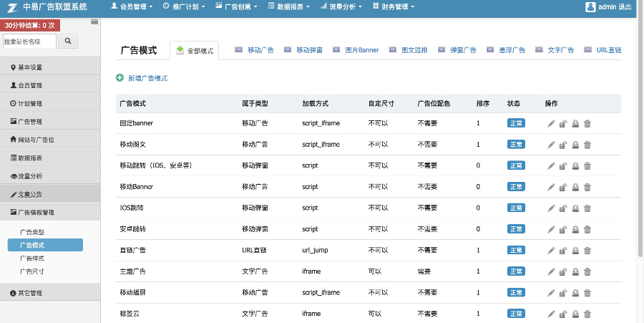Screen dimensions: 644x323
Task: Click the closed-lock icon for IOS跳转
Action: (575, 208)
